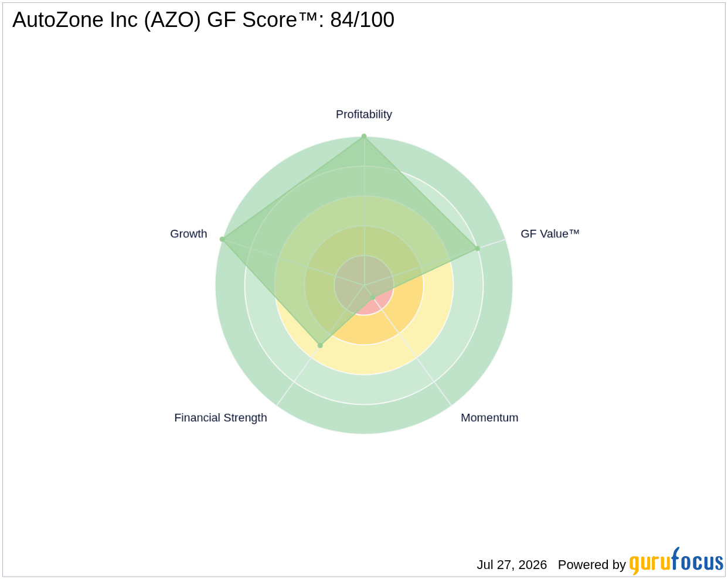Viewport: 728px width, 579px height.
Task: Click the Momentum data point marker
Action: 373,298
